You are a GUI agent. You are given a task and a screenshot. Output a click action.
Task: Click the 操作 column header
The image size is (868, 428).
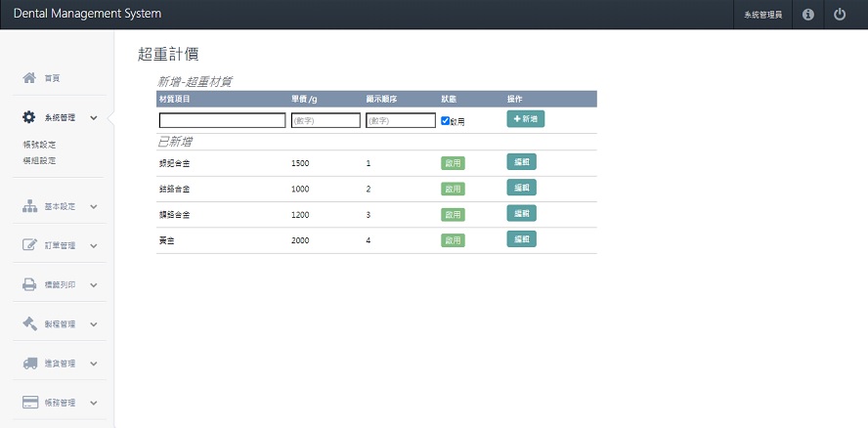point(515,99)
